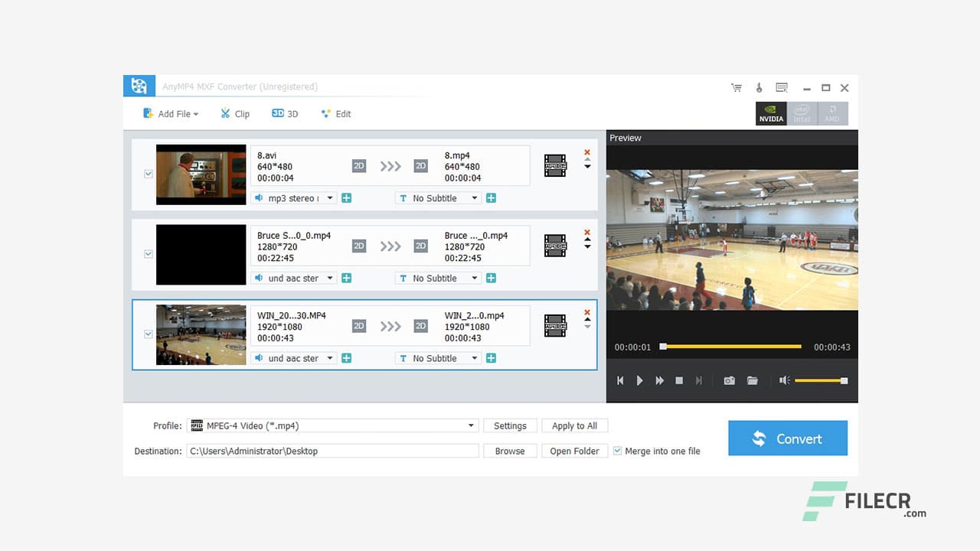Viewport: 980px width, 551px height.
Task: Adjust the volume slider in the preview
Action: point(821,380)
